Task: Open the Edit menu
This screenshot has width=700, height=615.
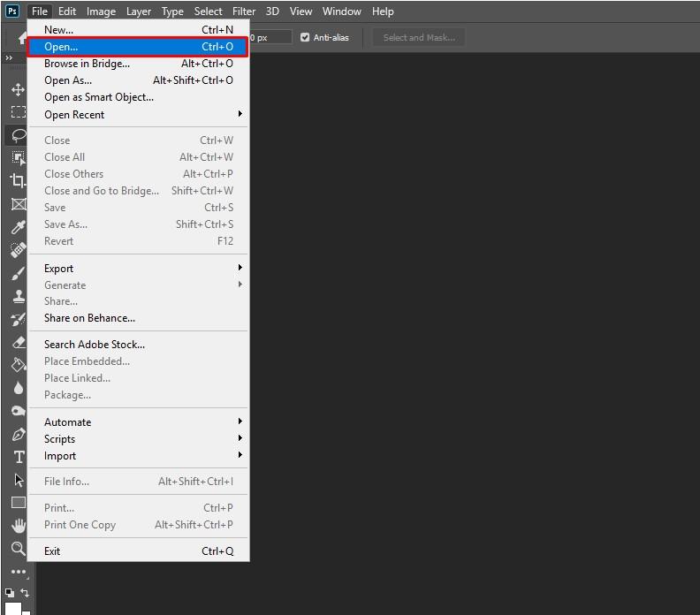Action: [x=67, y=11]
